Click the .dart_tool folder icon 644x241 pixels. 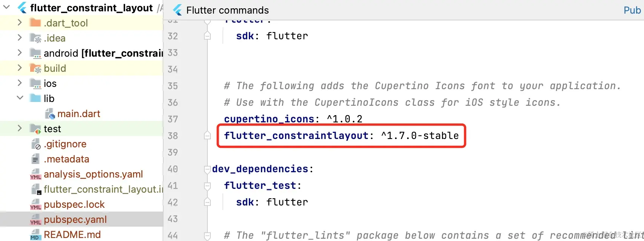coord(35,23)
